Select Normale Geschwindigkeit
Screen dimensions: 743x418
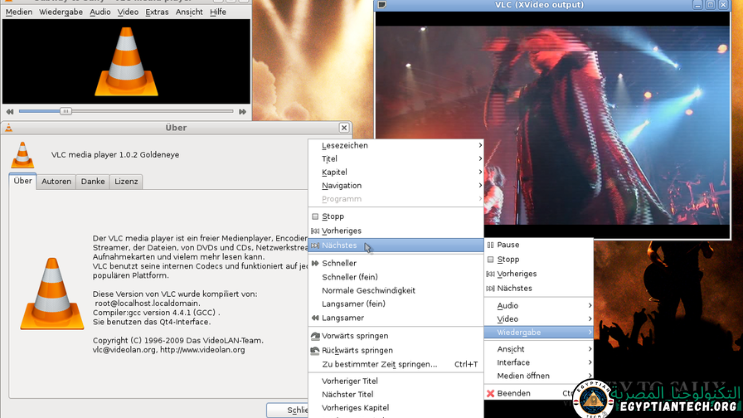point(396,291)
